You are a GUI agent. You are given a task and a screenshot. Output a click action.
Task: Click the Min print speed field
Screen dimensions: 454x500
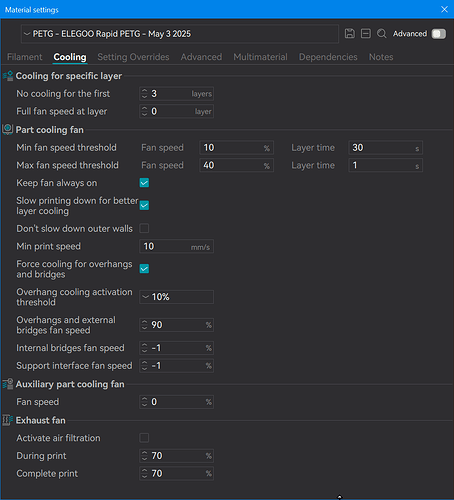pyautogui.click(x=177, y=246)
